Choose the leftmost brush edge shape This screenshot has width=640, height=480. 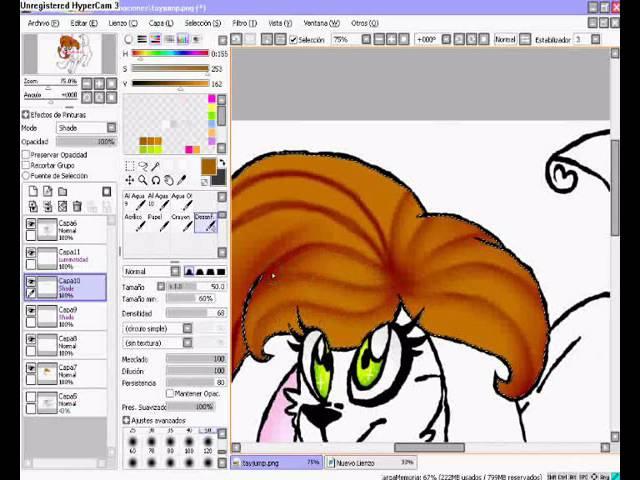[x=189, y=272]
